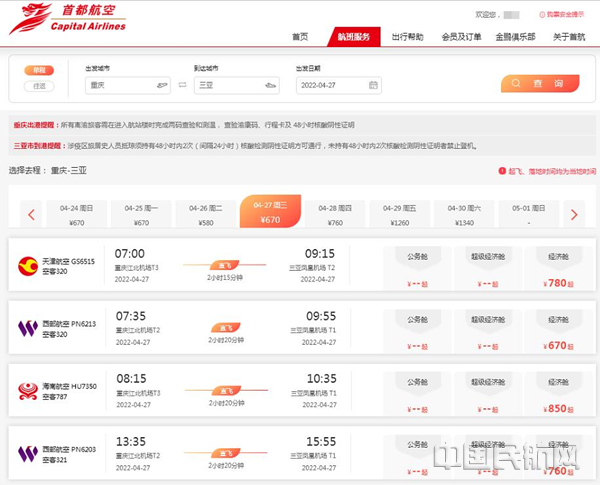Open the 首页 home menu

tap(300, 37)
